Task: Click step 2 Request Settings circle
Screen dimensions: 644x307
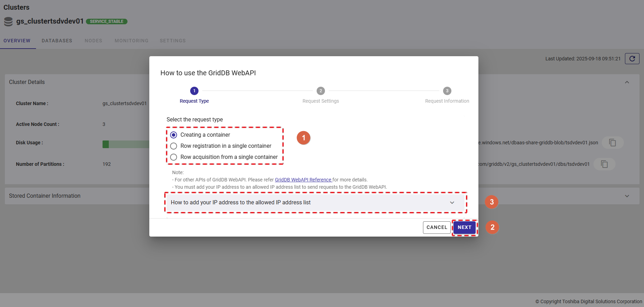Action: (x=320, y=91)
